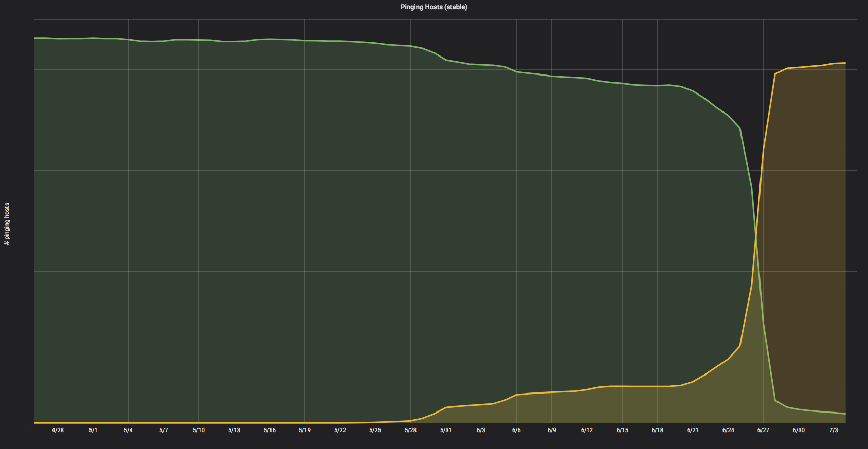Select the 6/24 date label
This screenshot has width=868, height=449.
point(728,430)
